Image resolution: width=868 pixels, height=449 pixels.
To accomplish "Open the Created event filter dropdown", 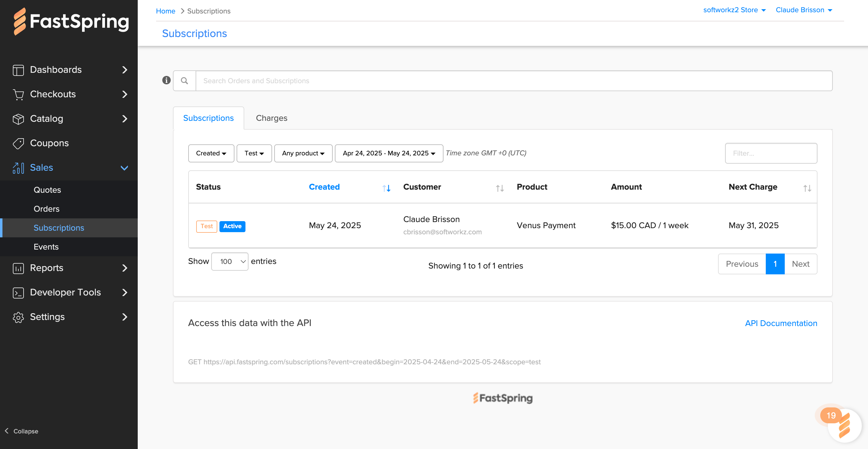I will click(211, 153).
